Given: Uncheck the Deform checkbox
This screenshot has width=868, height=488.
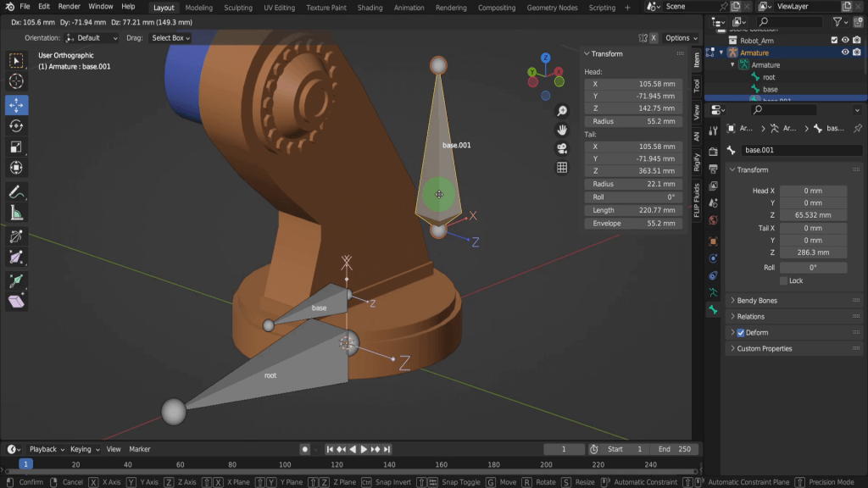Looking at the screenshot, I should pyautogui.click(x=741, y=333).
